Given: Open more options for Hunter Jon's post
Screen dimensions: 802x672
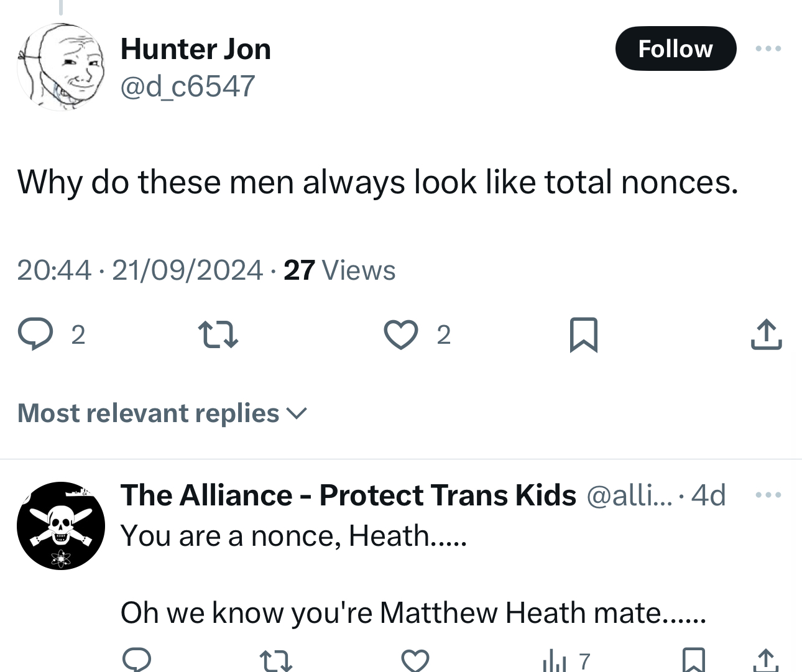Looking at the screenshot, I should tap(768, 48).
